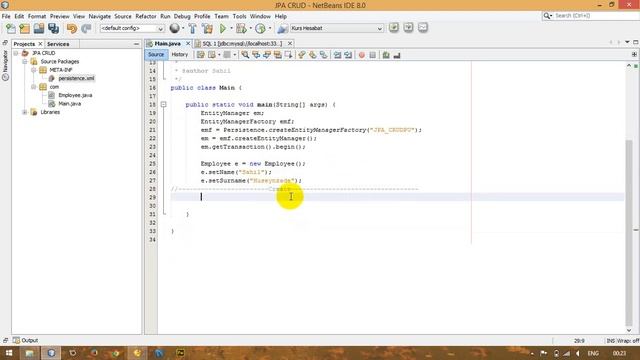Screen dimensions: 640x360
Task: Click Stop Macro Recording icon
Action: [373, 55]
